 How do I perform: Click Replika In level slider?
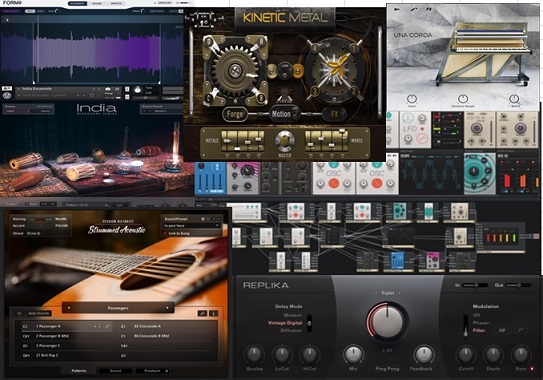(474, 285)
